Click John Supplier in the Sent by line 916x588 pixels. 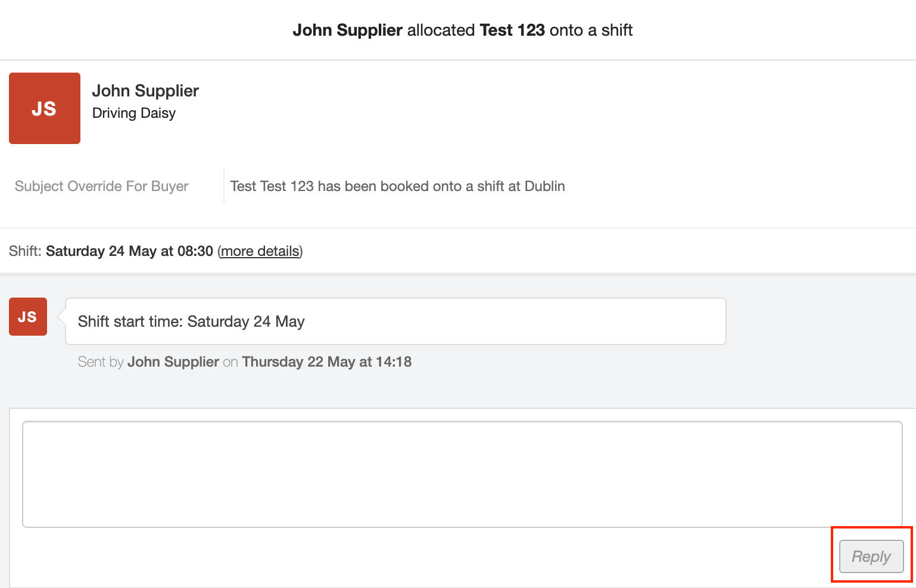[x=173, y=362]
